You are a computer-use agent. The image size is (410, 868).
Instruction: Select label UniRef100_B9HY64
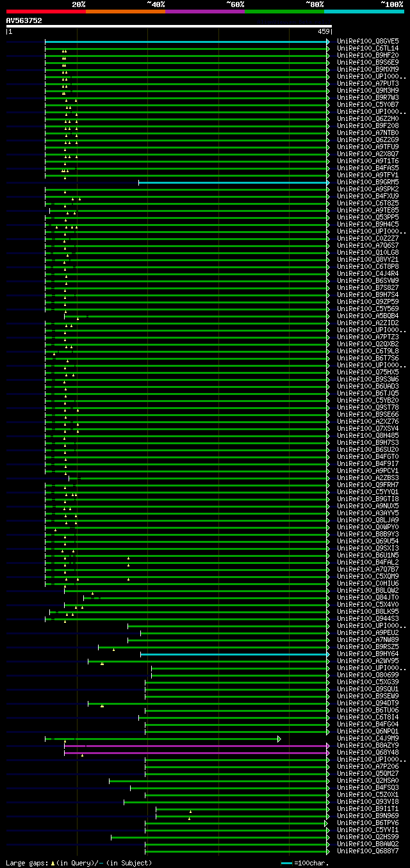click(368, 654)
